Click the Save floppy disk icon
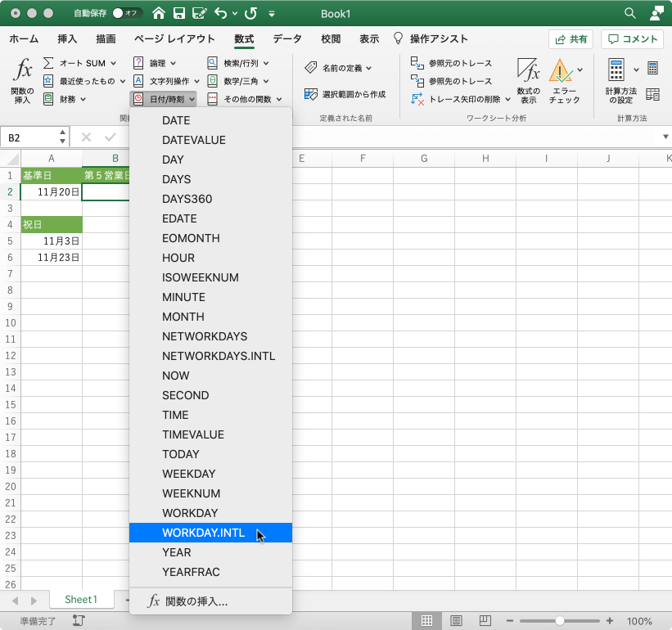Image resolution: width=672 pixels, height=630 pixels. tap(178, 13)
